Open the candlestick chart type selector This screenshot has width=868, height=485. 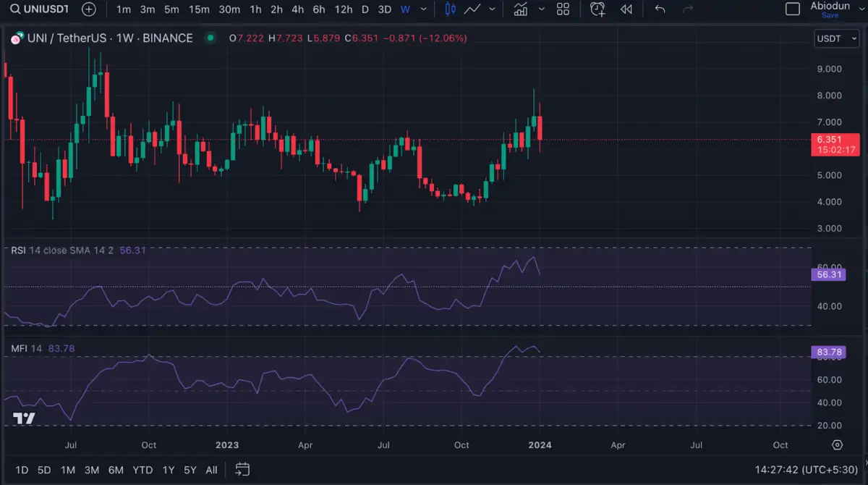[x=451, y=9]
